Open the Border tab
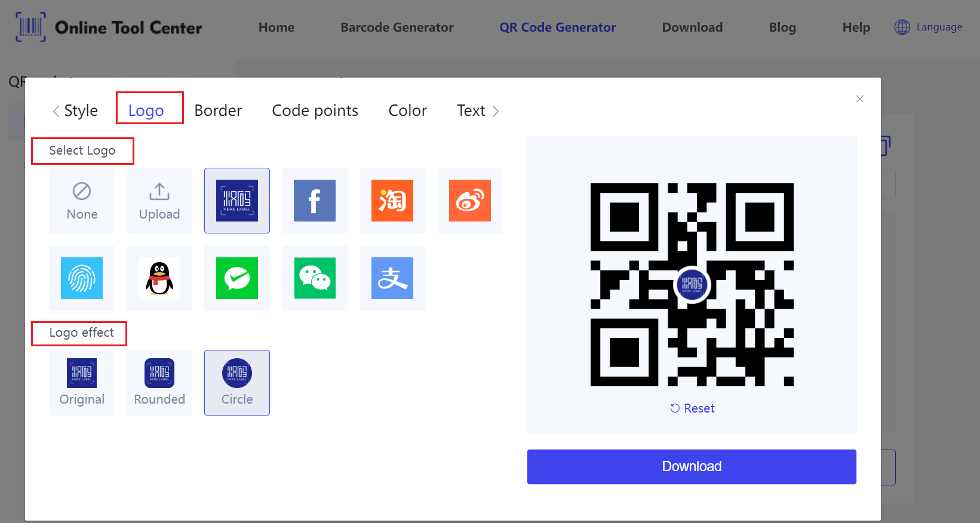The height and width of the screenshot is (523, 980). tap(218, 110)
